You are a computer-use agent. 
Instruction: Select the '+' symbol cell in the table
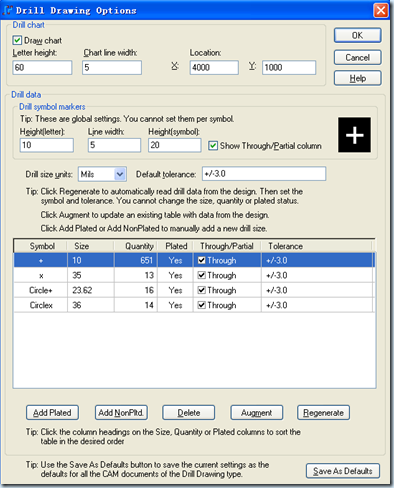pyautogui.click(x=41, y=260)
